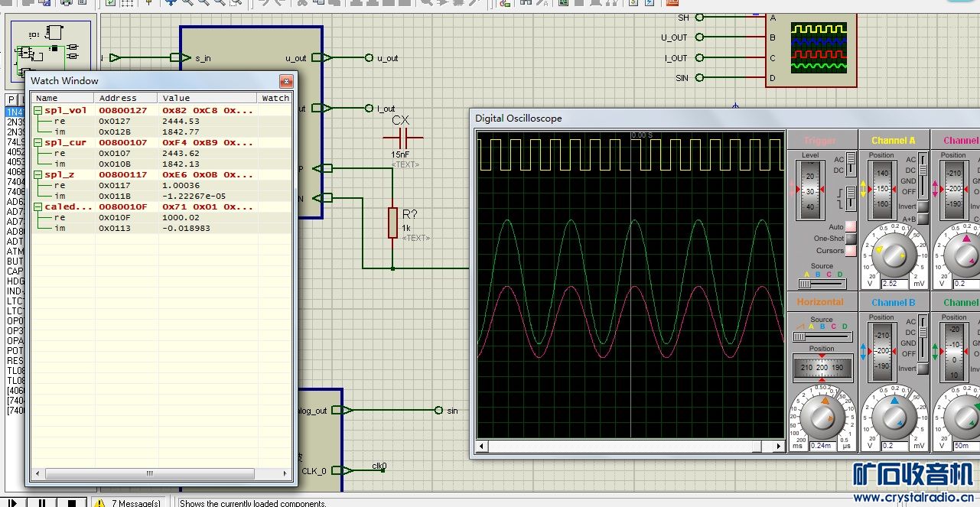The width and height of the screenshot is (980, 507).
Task: Toggle the Trigger Auto button
Action: coord(851,226)
